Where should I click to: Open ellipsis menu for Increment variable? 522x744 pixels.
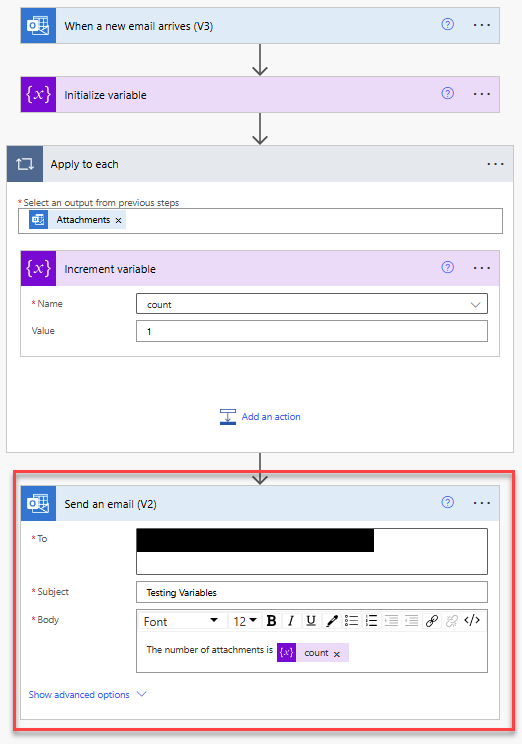(482, 268)
